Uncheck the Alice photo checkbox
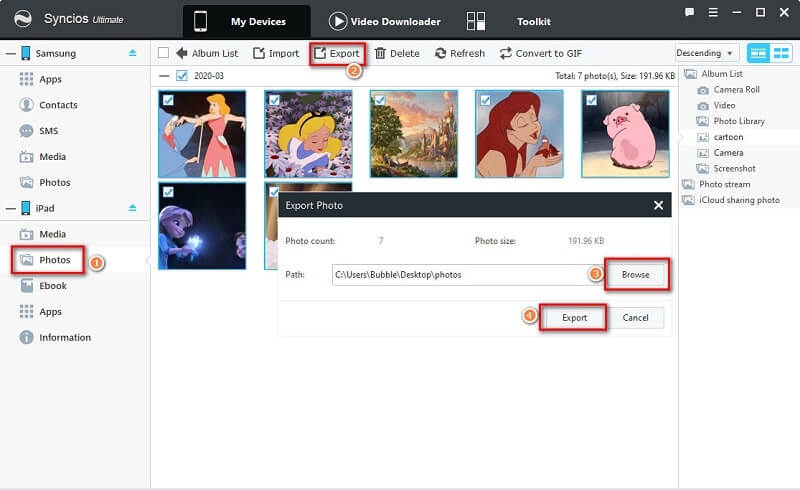The width and height of the screenshot is (800, 490). (x=274, y=100)
